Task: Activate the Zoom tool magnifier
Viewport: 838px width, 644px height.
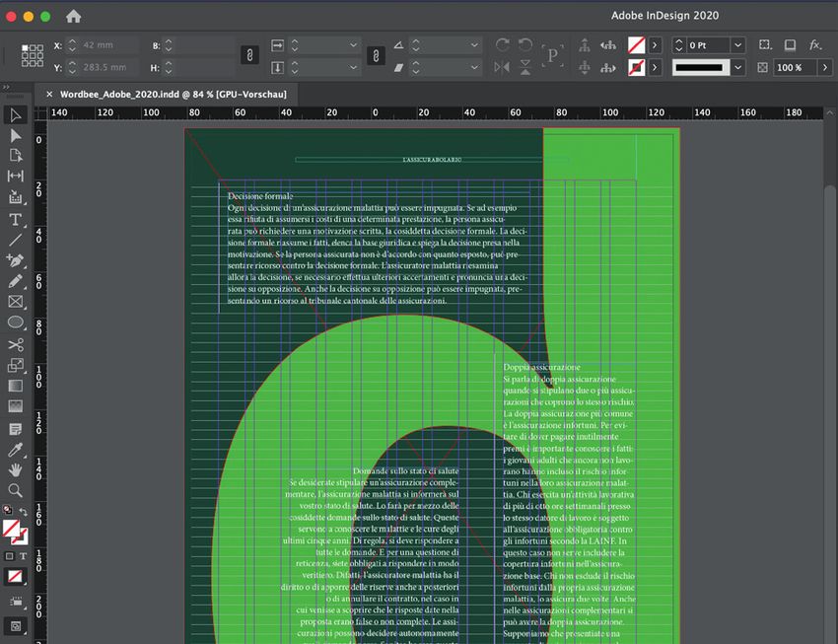Action: pyautogui.click(x=16, y=490)
